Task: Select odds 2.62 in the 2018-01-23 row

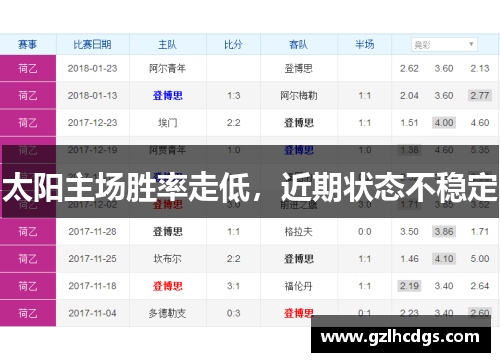Action: coord(409,68)
